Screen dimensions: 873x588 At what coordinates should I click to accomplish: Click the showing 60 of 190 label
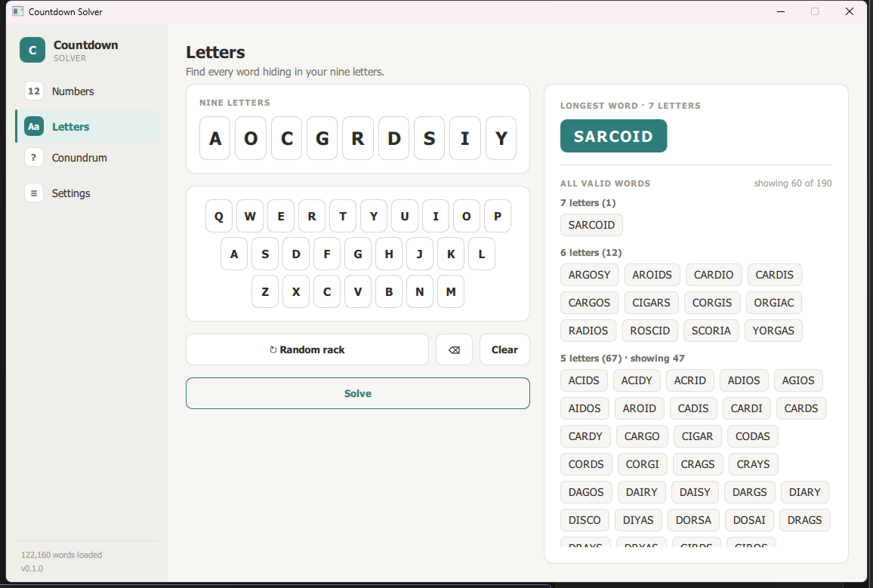(x=793, y=183)
